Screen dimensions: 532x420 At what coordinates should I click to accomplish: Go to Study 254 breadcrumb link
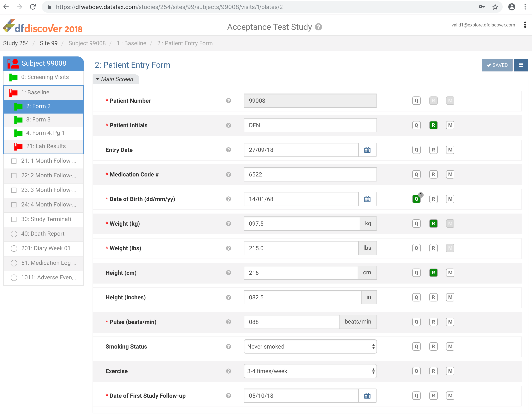click(16, 43)
